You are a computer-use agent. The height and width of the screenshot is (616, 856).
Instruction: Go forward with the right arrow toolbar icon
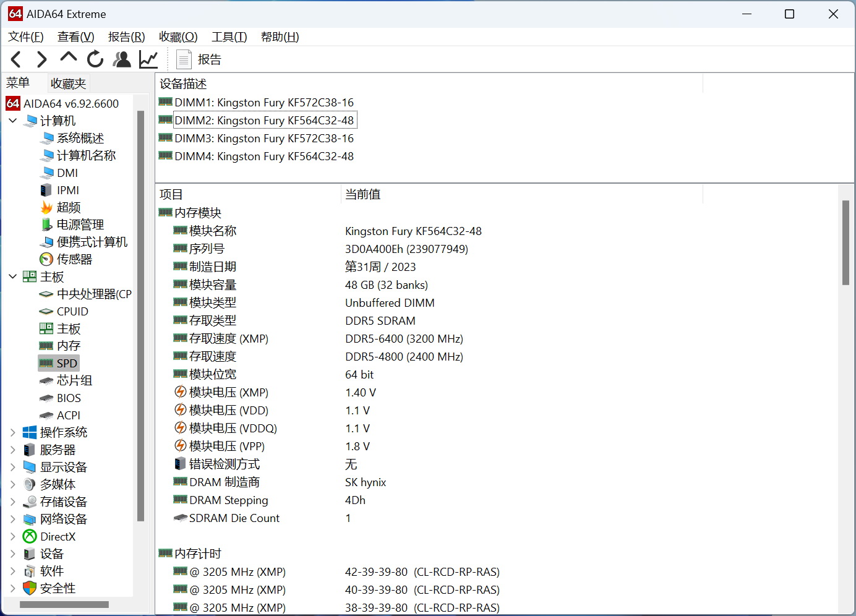[42, 59]
